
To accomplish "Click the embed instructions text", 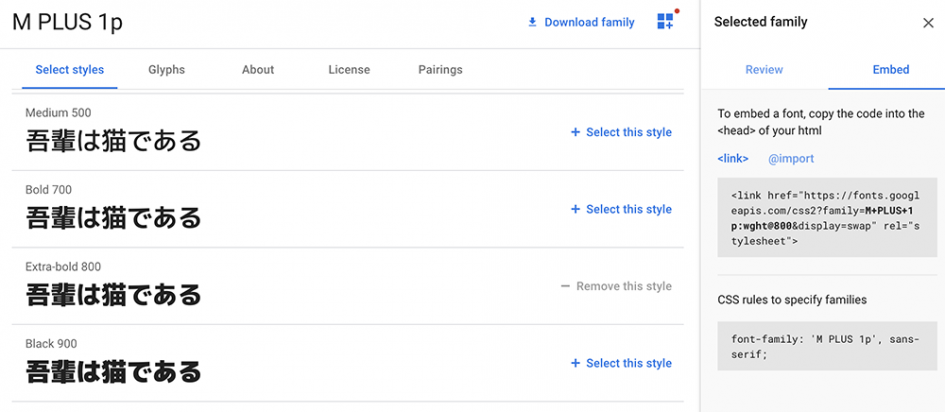I will pyautogui.click(x=821, y=122).
